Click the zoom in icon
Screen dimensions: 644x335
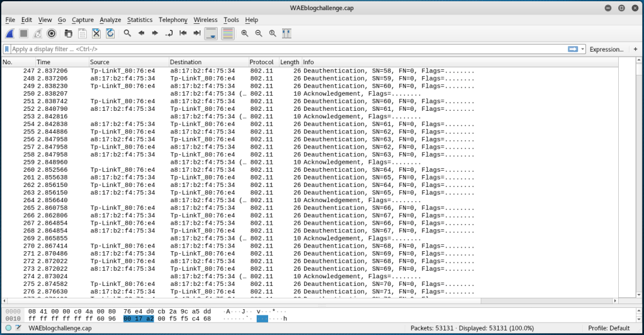244,33
